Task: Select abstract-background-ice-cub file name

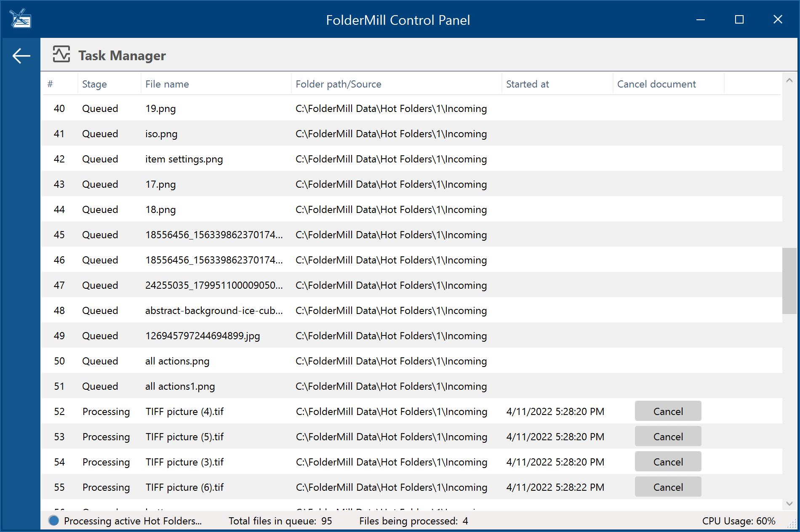Action: pos(214,310)
